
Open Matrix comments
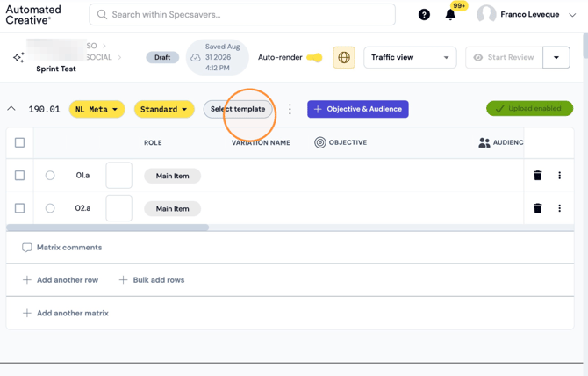click(62, 248)
